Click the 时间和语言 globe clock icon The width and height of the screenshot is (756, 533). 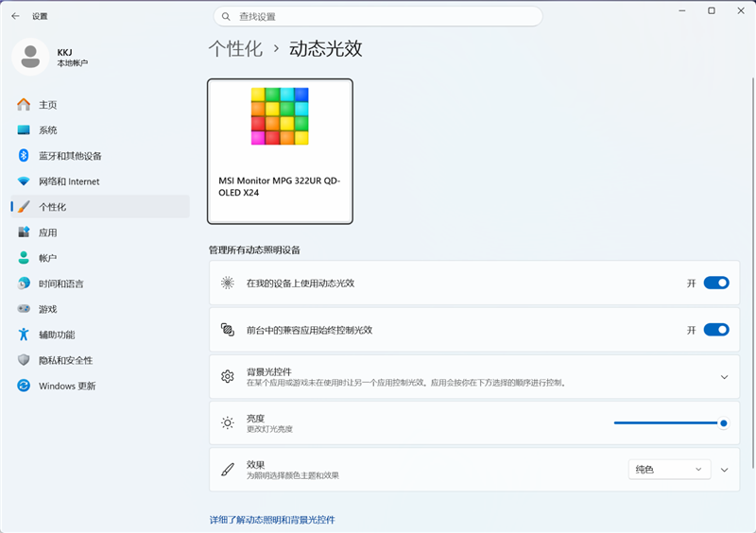tap(24, 284)
